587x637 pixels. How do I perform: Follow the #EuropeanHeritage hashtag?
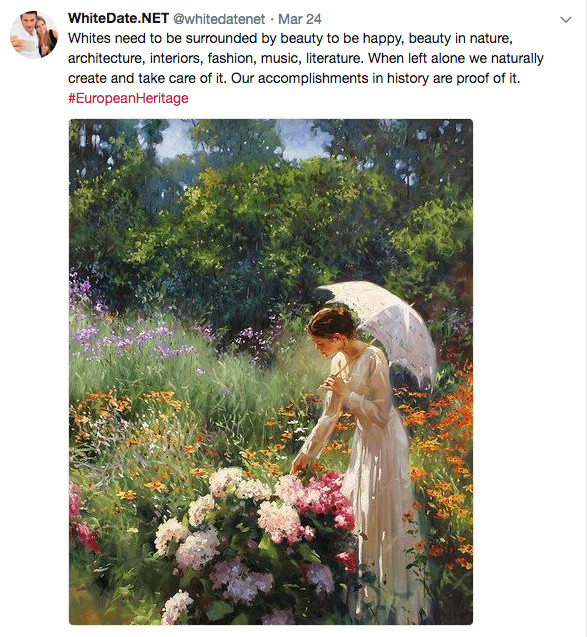coord(128,98)
